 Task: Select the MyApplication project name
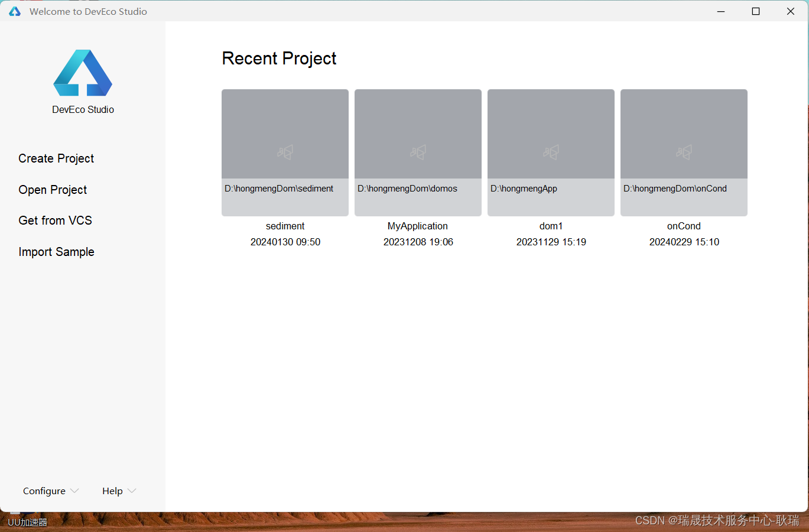tap(418, 226)
